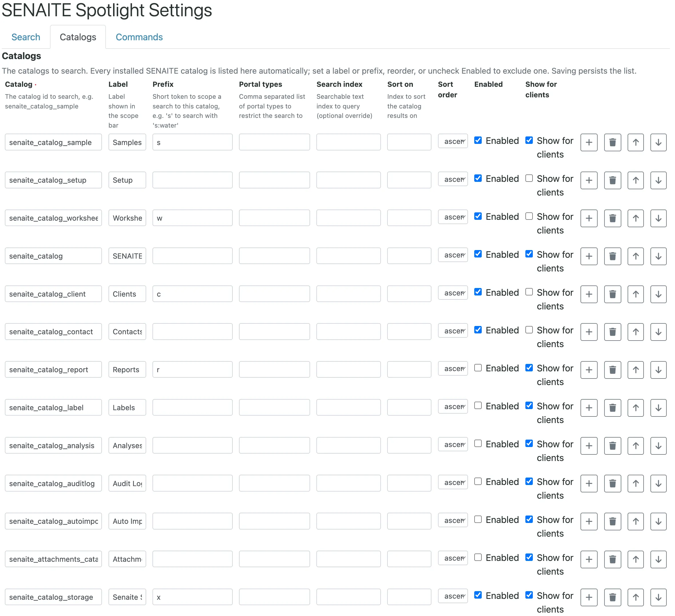Move senaite_catalog_client row down
The image size is (675, 616).
658,294
